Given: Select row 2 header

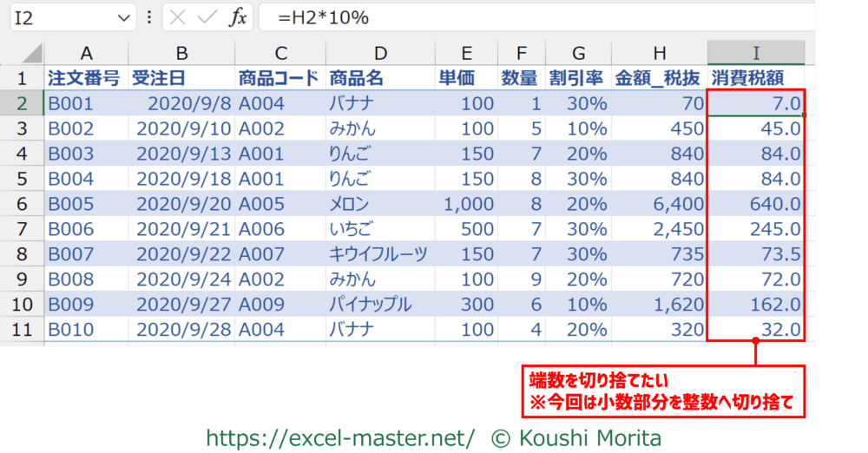Looking at the screenshot, I should click(22, 104).
